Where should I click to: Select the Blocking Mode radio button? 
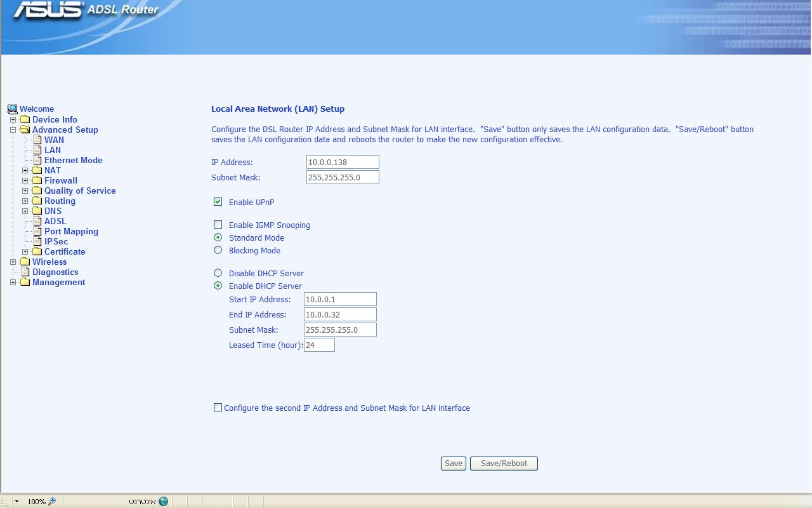[218, 250]
